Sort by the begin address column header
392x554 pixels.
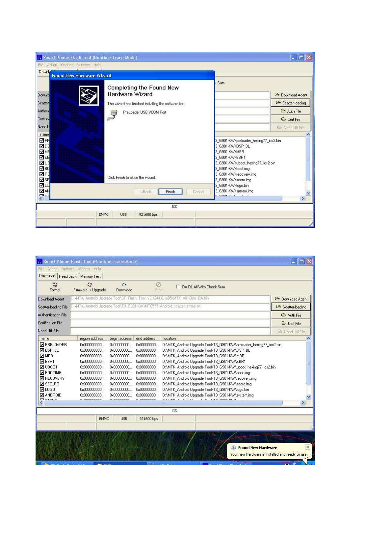(x=120, y=338)
